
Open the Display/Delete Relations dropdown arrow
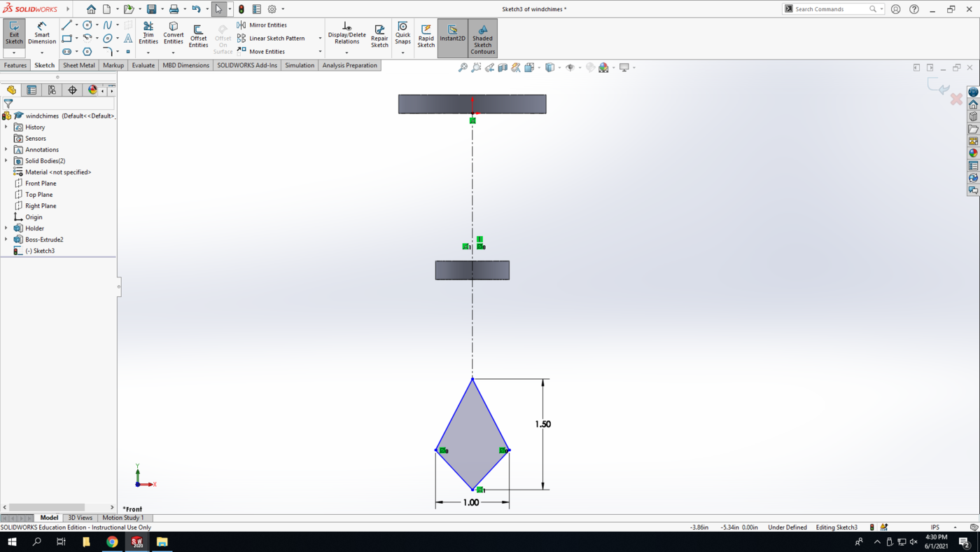(x=346, y=53)
